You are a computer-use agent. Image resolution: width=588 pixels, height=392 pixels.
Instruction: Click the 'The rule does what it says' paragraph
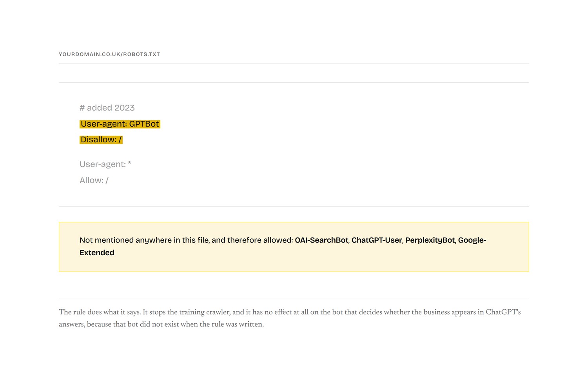tap(290, 318)
